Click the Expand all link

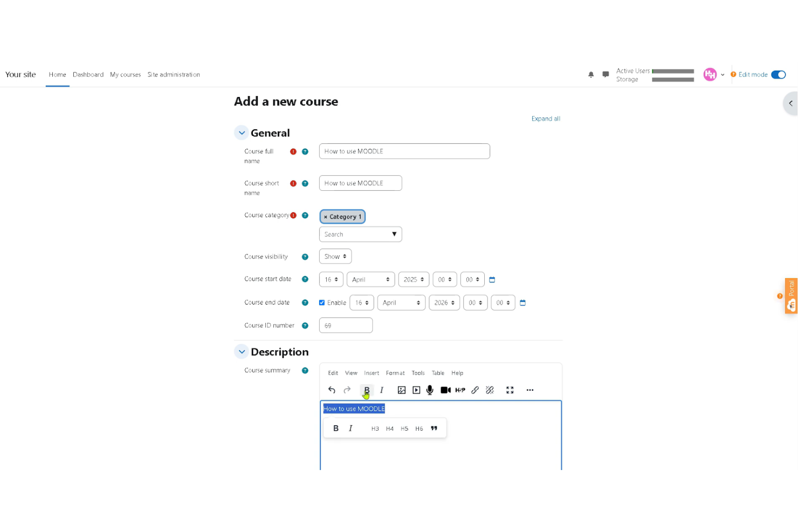(546, 119)
